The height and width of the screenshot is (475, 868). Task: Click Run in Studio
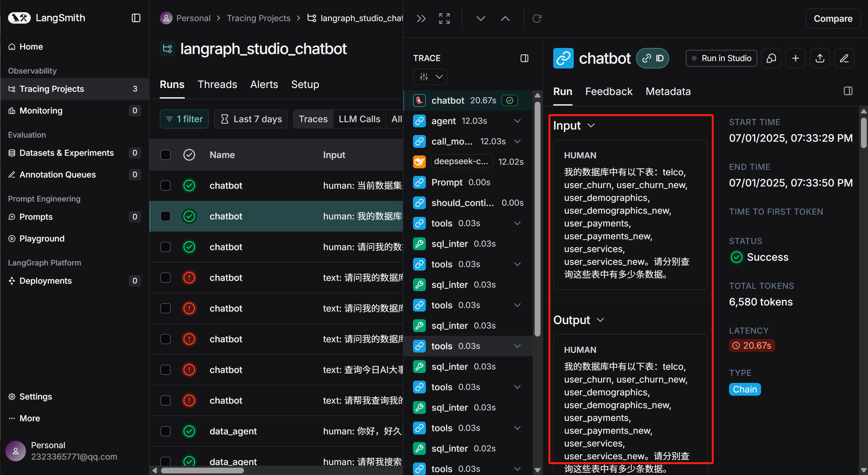[721, 58]
